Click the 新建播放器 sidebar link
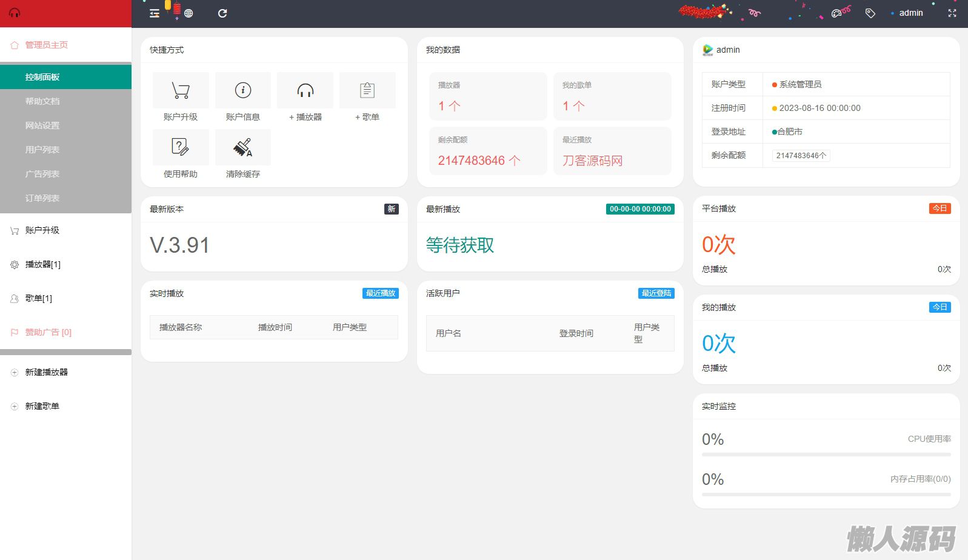This screenshot has height=560, width=968. [47, 372]
